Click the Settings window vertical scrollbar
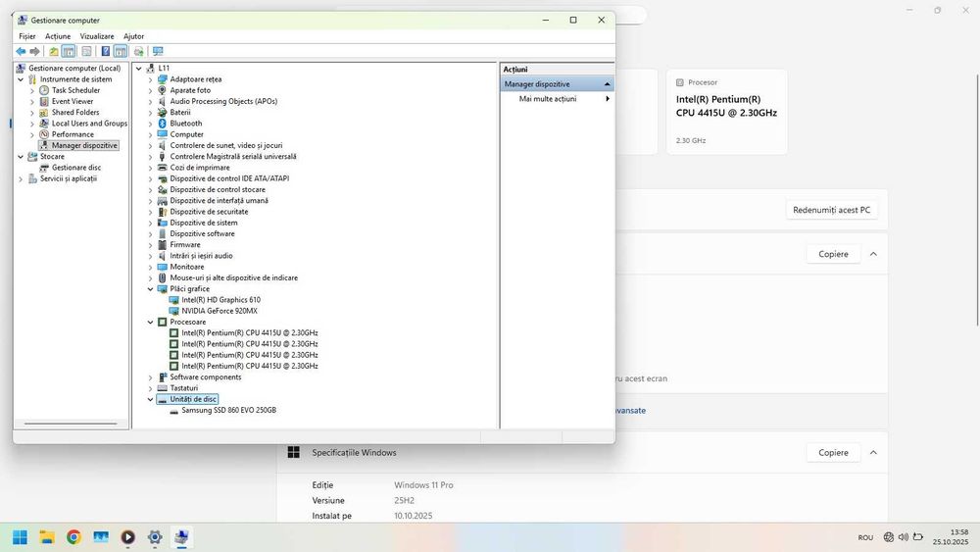Image resolution: width=980 pixels, height=552 pixels. click(977, 199)
